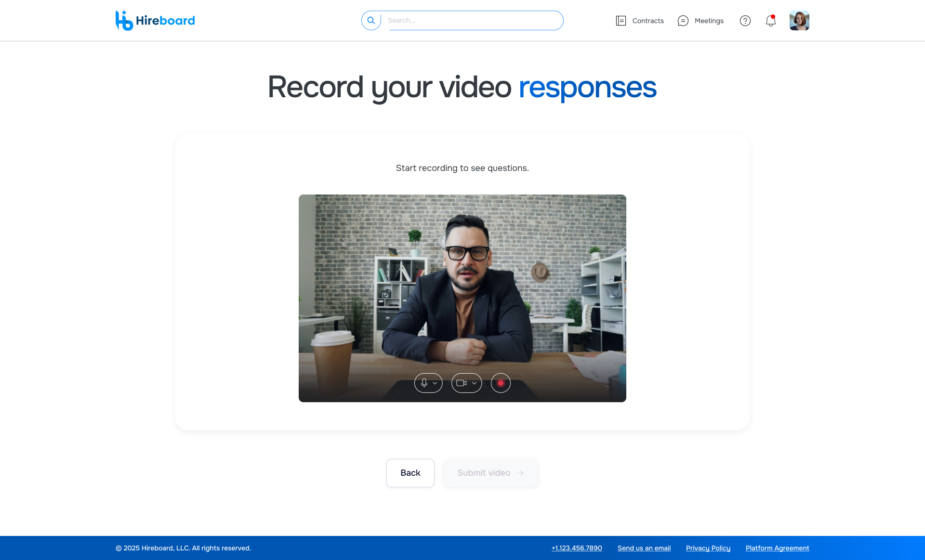Open the help question mark icon
The height and width of the screenshot is (560, 925).
745,21
